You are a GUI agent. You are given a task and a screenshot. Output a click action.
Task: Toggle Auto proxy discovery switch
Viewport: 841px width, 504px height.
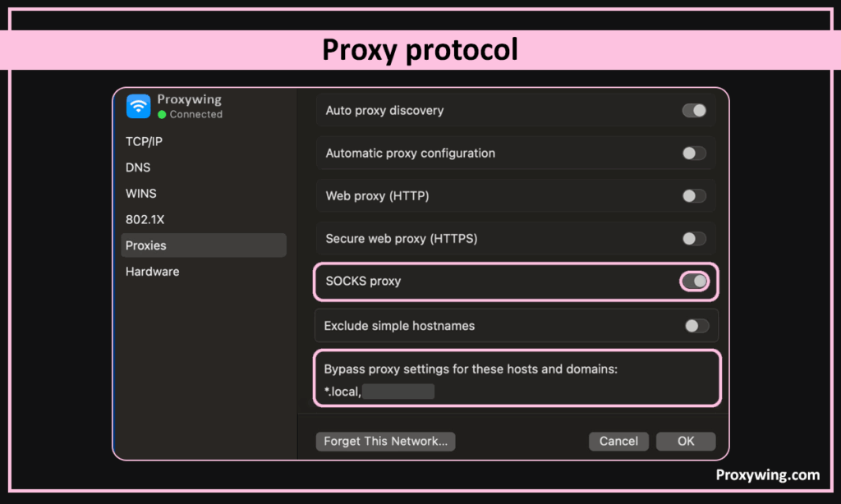pos(694,111)
